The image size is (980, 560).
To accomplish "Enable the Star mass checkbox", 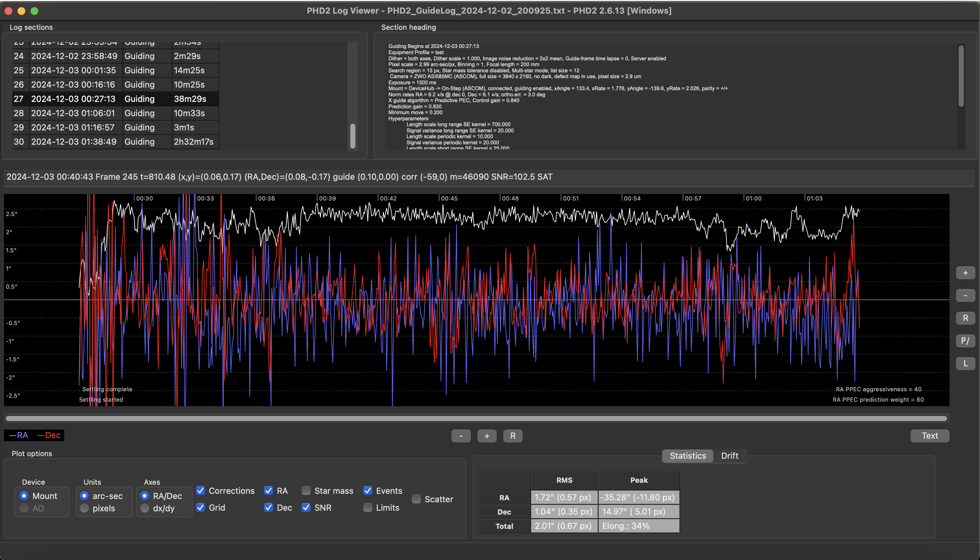I will 306,491.
